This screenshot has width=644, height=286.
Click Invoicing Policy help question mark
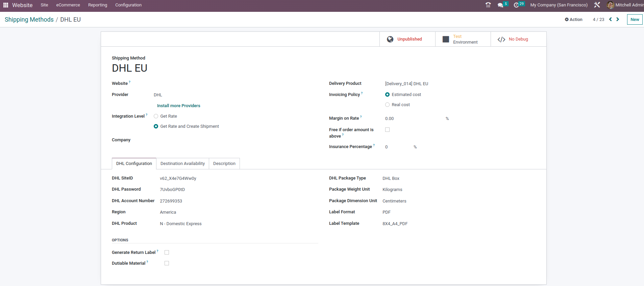pos(362,93)
